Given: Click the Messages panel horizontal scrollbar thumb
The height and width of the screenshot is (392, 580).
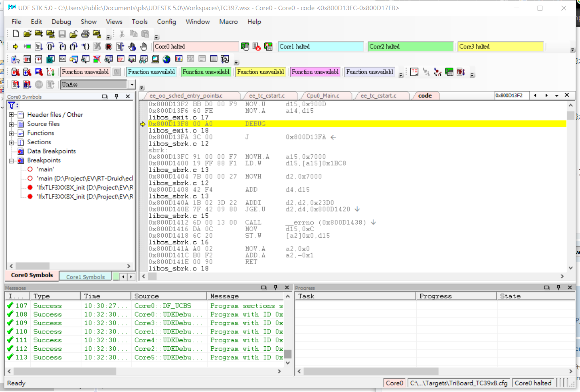Looking at the screenshot, I should point(65,371).
